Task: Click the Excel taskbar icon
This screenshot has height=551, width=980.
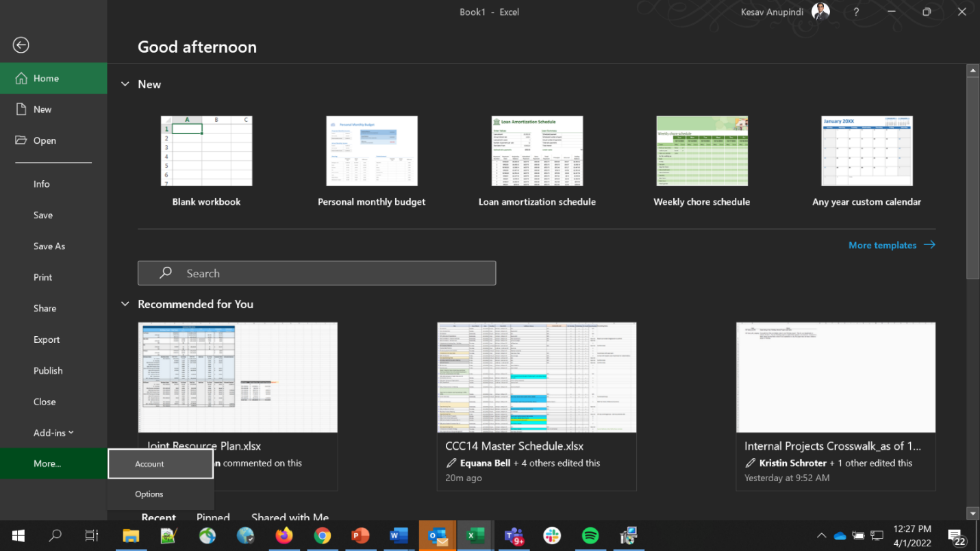Action: 475,536
